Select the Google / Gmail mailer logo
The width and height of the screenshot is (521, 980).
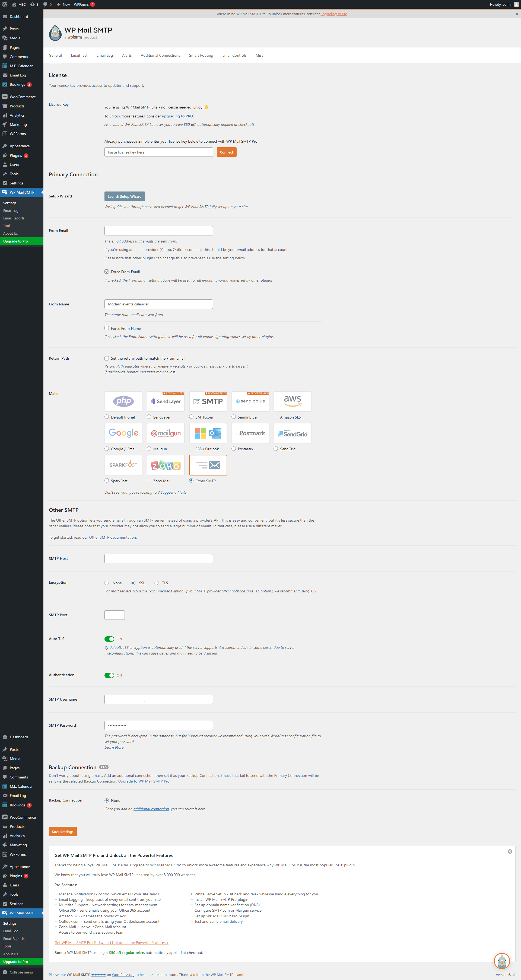123,433
